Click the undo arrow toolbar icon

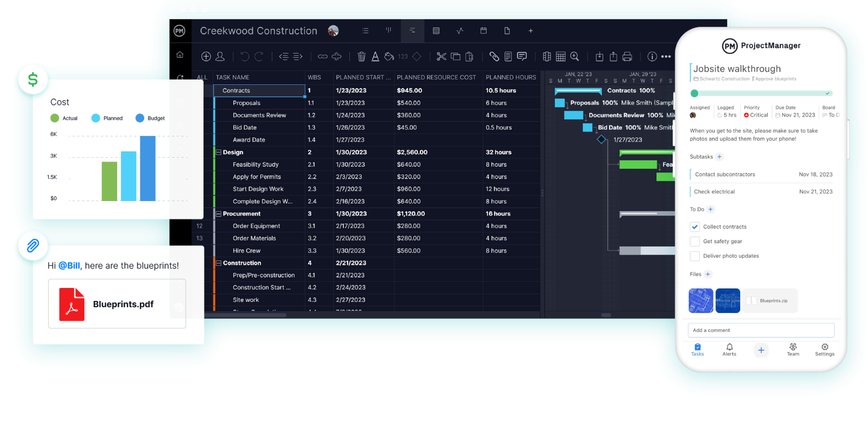[x=245, y=56]
